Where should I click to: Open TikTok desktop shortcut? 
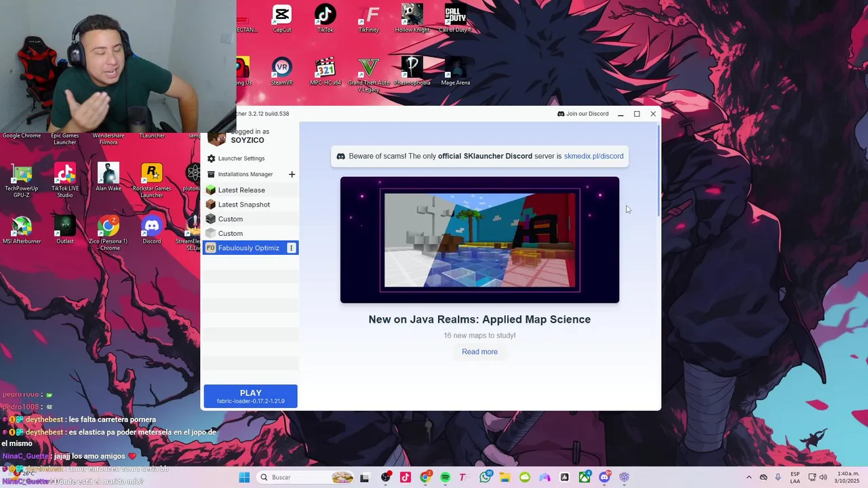pyautogui.click(x=325, y=18)
